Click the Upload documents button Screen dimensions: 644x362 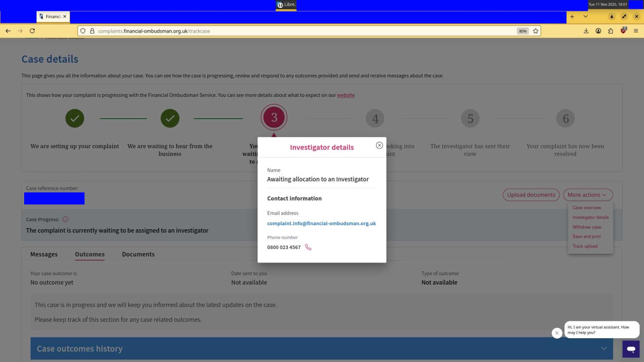(531, 195)
